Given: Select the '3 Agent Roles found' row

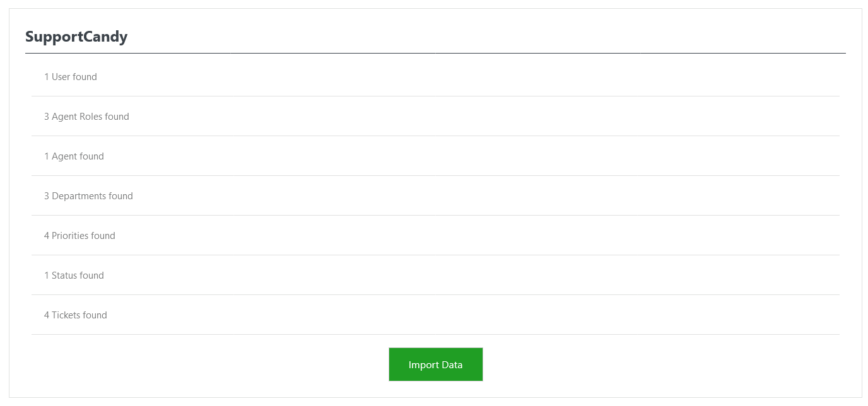Looking at the screenshot, I should 86,117.
